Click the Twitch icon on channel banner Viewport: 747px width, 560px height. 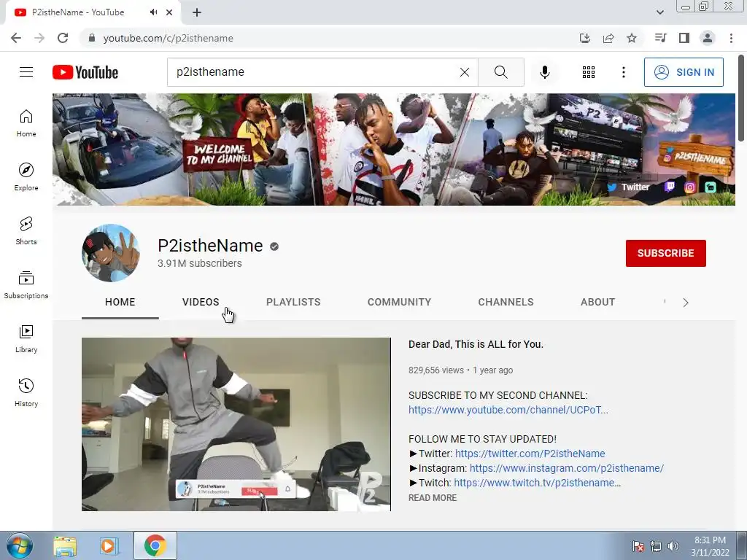[670, 187]
